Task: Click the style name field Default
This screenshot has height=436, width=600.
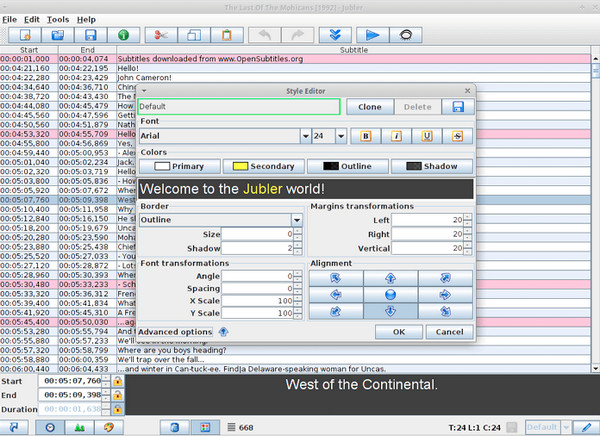Action: (239, 106)
